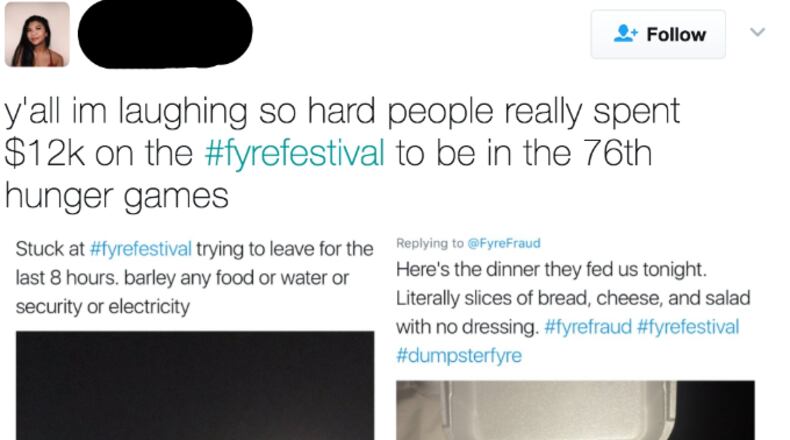Open the #dumpsterfyre hashtag

point(459,355)
